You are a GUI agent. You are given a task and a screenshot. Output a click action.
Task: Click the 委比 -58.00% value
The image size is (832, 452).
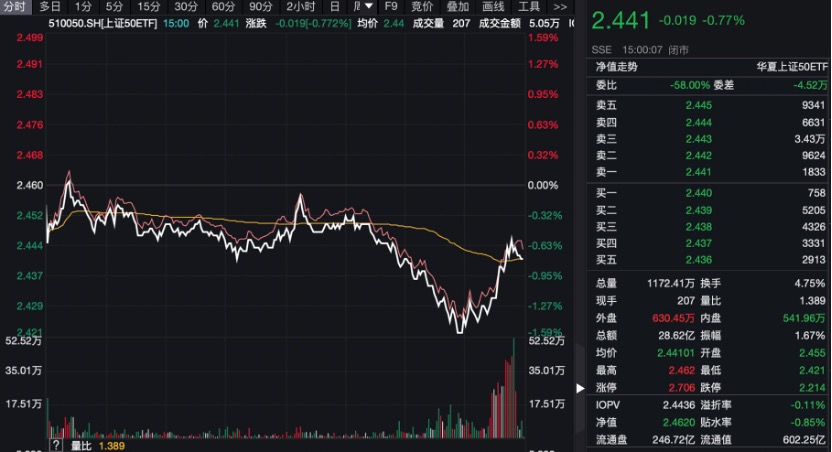689,85
